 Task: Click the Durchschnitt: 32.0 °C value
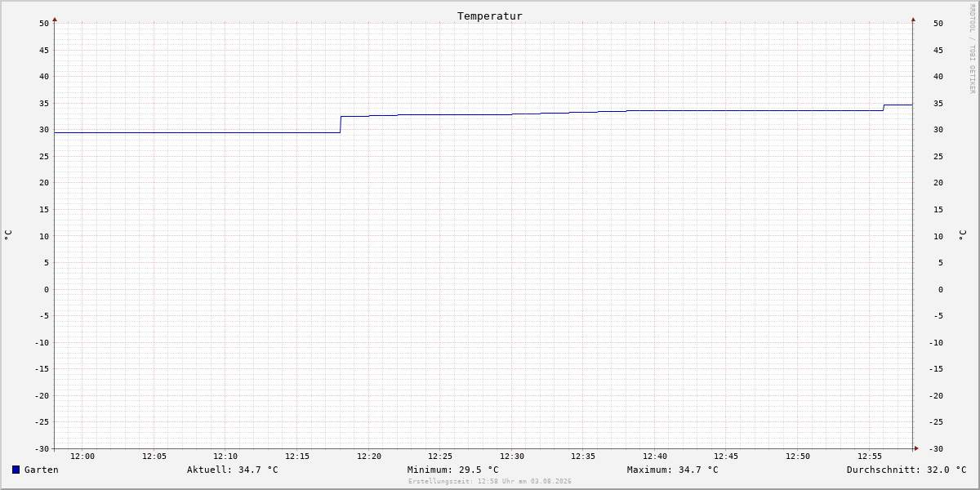(x=906, y=470)
